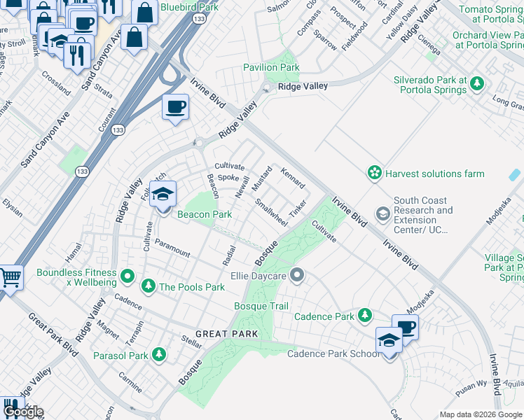Click the Boundless Fitness x Wellbeing pin
This screenshot has height=420, width=524.
coord(127,276)
